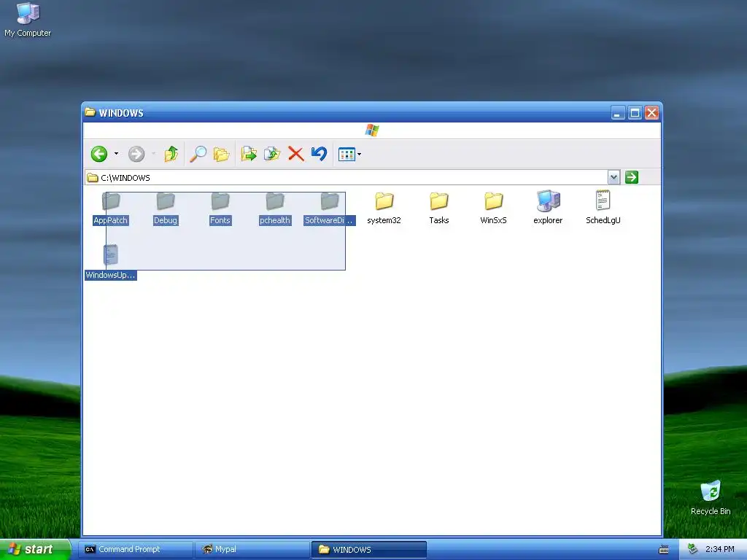Select the system32 folder
747x560 pixels.
384,208
